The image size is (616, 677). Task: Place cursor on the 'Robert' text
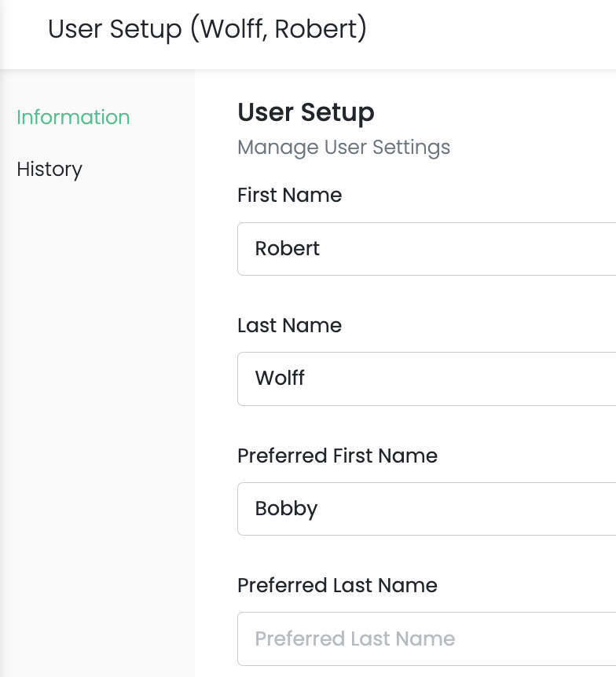pyautogui.click(x=288, y=249)
